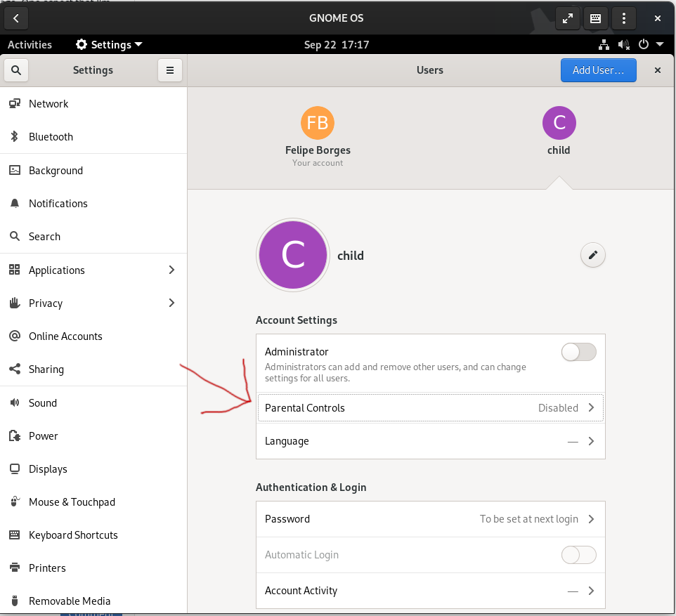Open the Background settings panel label
The height and width of the screenshot is (616, 676).
[56, 171]
